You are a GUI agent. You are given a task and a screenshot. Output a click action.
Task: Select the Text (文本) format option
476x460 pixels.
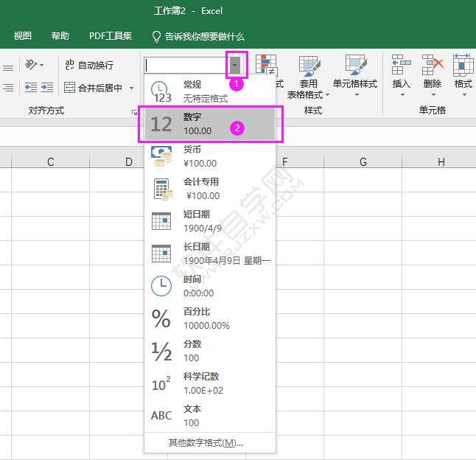210,416
